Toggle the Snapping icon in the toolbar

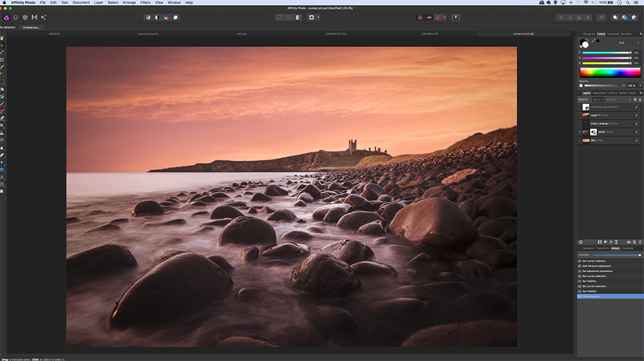pyautogui.click(x=438, y=17)
